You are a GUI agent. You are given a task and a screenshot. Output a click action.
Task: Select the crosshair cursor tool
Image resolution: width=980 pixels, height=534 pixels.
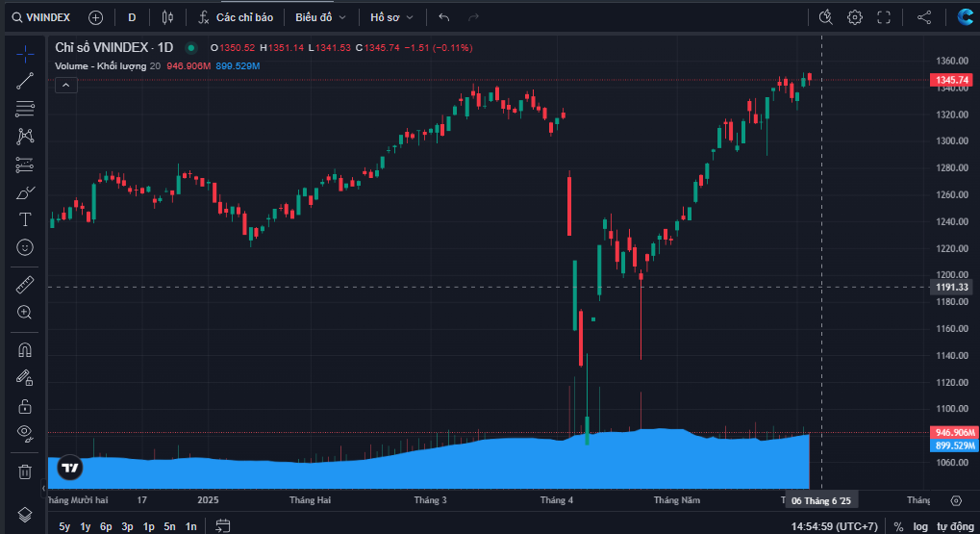point(25,54)
